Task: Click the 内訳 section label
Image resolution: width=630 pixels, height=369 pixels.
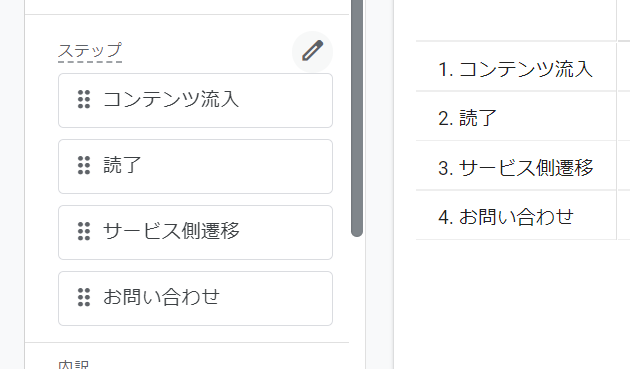Action: 73,365
